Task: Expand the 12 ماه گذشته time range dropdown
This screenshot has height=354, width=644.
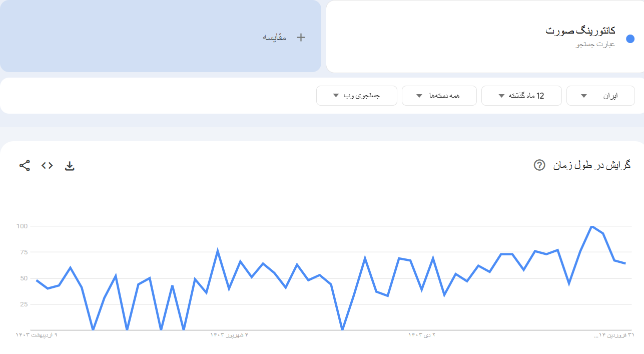Action: pos(521,96)
